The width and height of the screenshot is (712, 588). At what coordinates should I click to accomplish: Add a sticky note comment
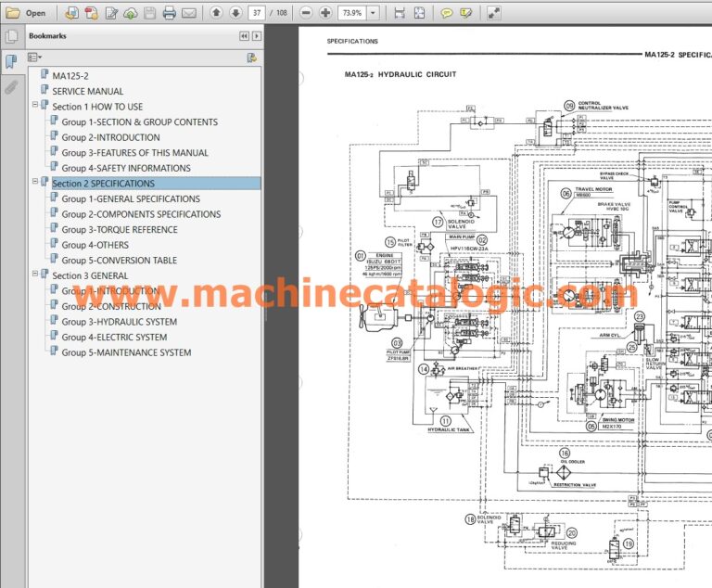pos(447,13)
